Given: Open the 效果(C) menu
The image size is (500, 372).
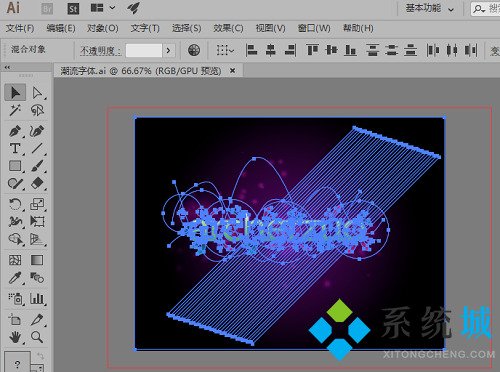Looking at the screenshot, I should [228, 28].
